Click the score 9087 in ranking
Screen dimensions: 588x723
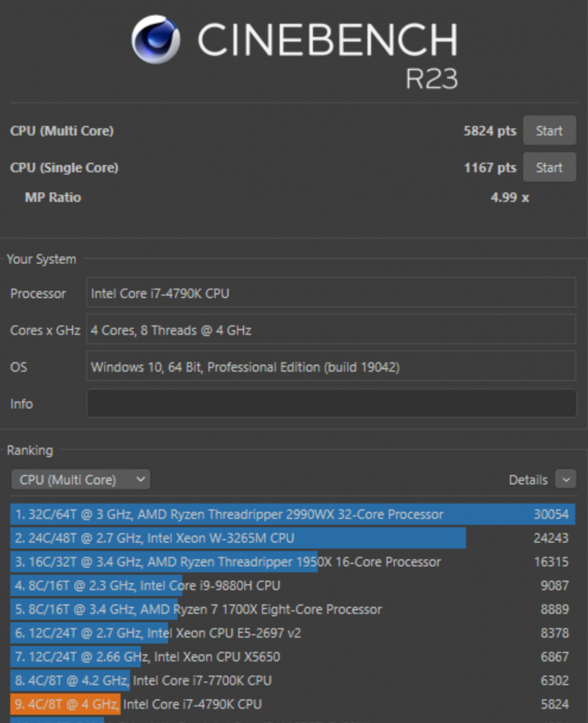pos(555,586)
